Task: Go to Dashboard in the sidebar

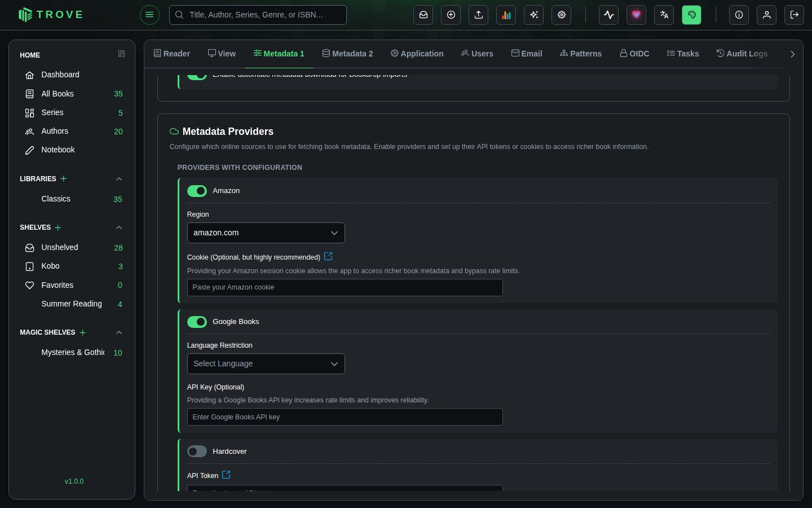Action: pos(72,75)
